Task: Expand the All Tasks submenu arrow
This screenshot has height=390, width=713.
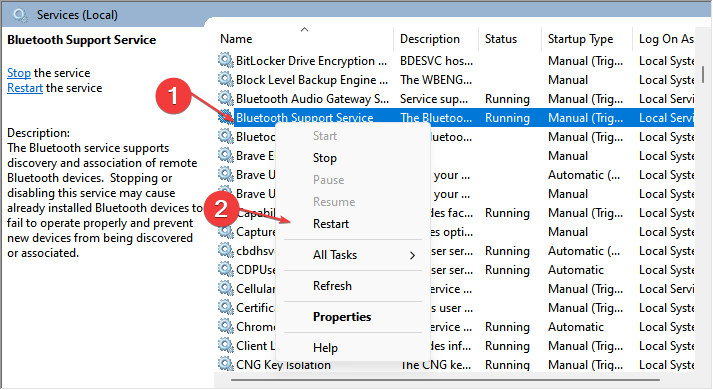Action: (412, 255)
